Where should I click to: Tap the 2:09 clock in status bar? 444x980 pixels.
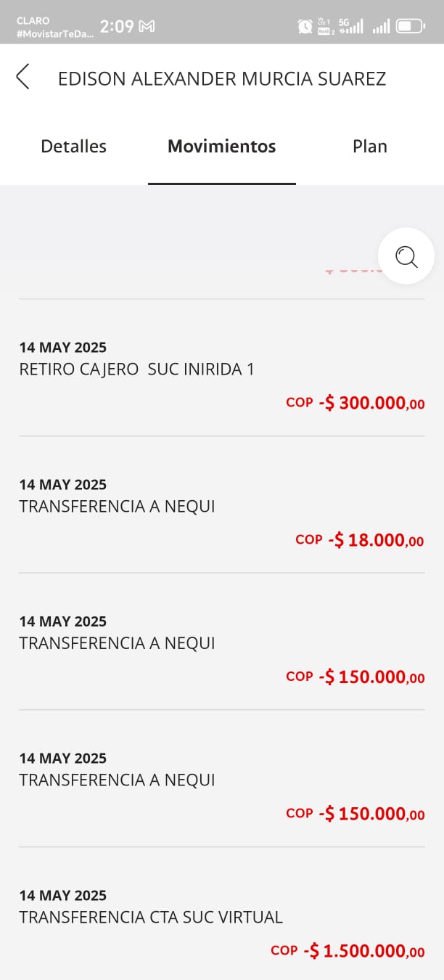coord(116,27)
